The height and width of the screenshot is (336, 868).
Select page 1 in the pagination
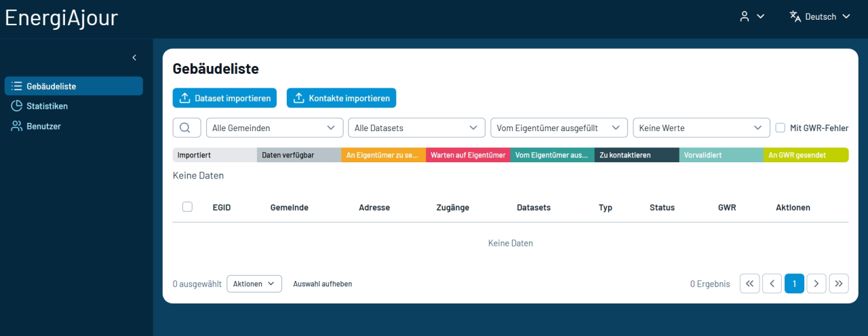[794, 284]
